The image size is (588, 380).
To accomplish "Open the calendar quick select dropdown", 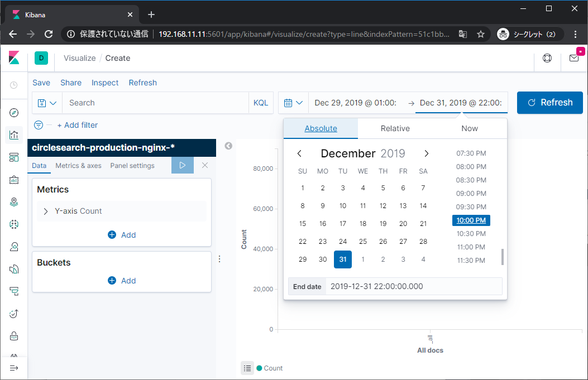I will coord(293,103).
